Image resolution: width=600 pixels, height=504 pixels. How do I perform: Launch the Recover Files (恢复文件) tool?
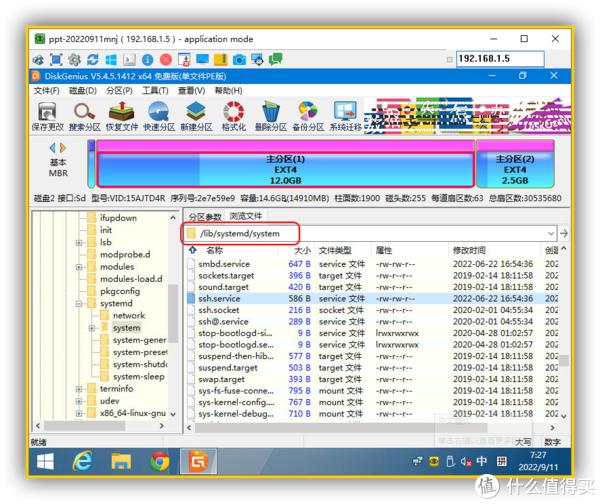coord(122,116)
